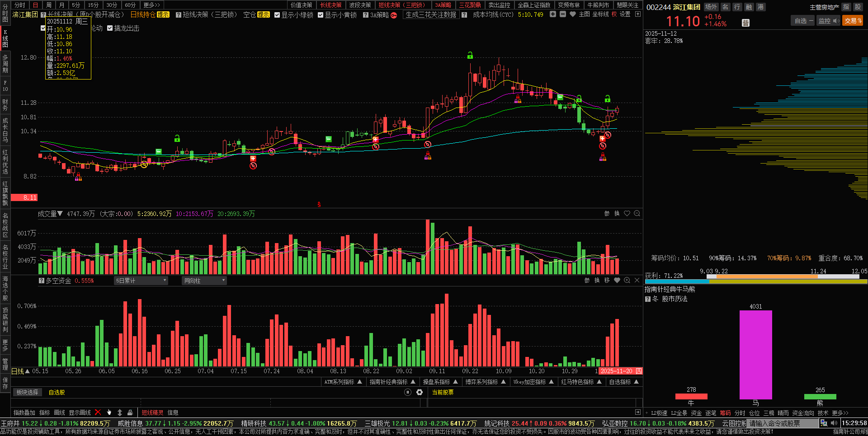Click the up-down arrows tool icon
This screenshot has height=436, width=868.
click(x=120, y=413)
